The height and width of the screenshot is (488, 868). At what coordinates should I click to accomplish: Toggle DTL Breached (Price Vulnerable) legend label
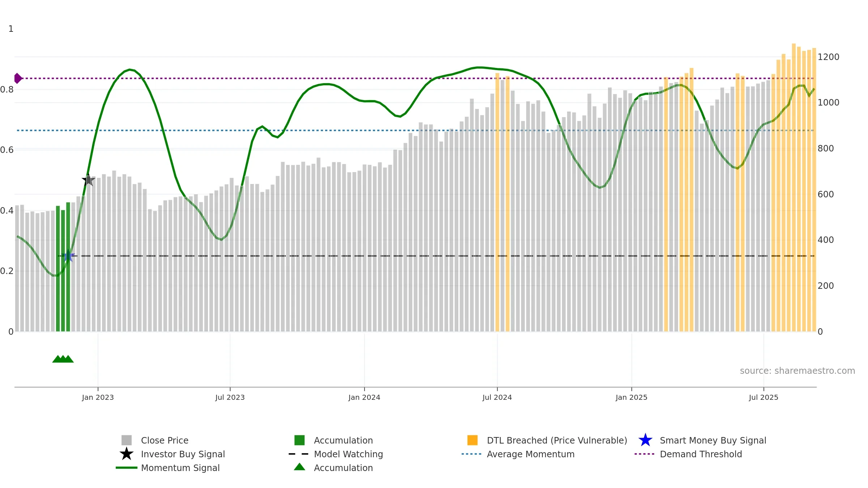557,440
